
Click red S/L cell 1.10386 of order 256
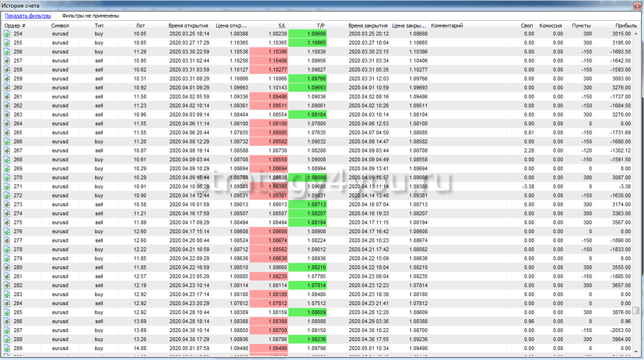268,52
